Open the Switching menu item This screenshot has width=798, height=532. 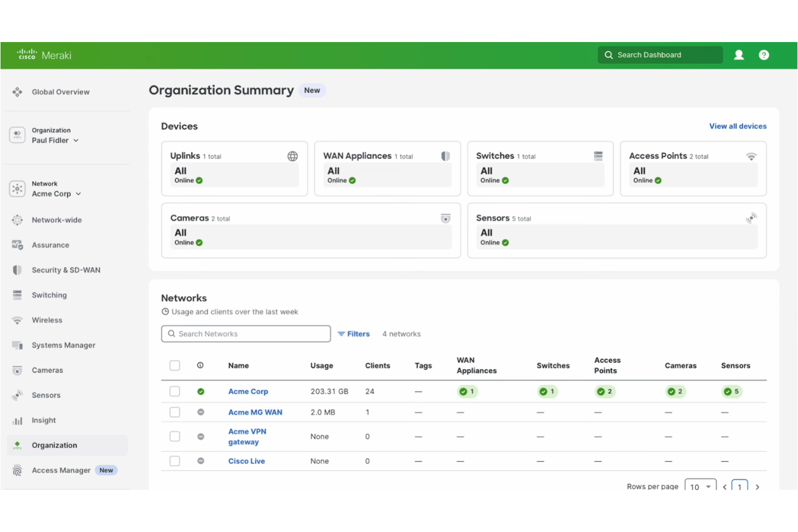click(49, 295)
